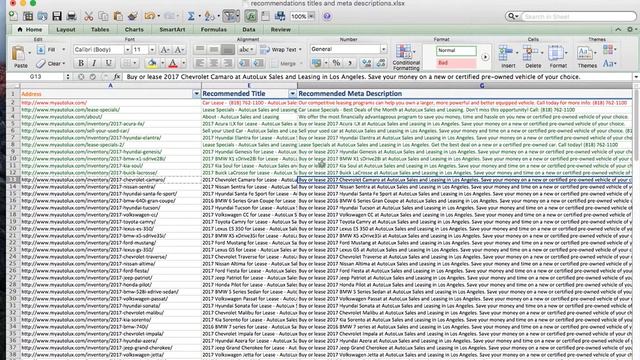
Task: Decrease font size with smaller A icon
Action: point(178,50)
